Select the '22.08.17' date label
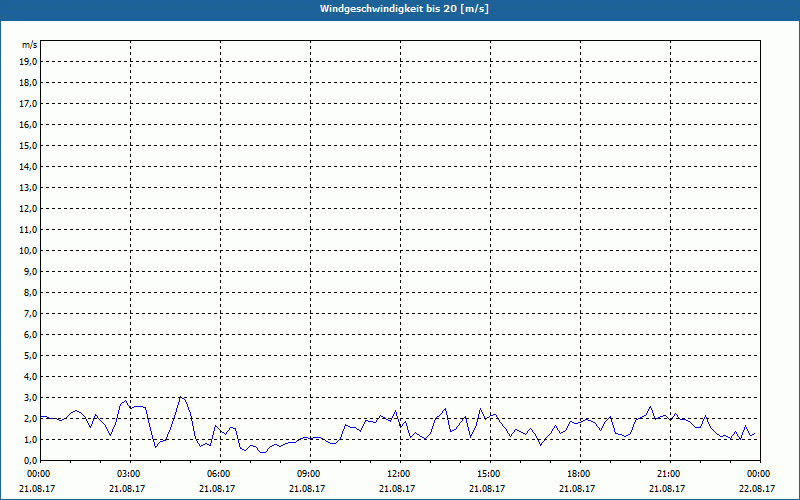Image resolution: width=800 pixels, height=500 pixels. point(757,489)
